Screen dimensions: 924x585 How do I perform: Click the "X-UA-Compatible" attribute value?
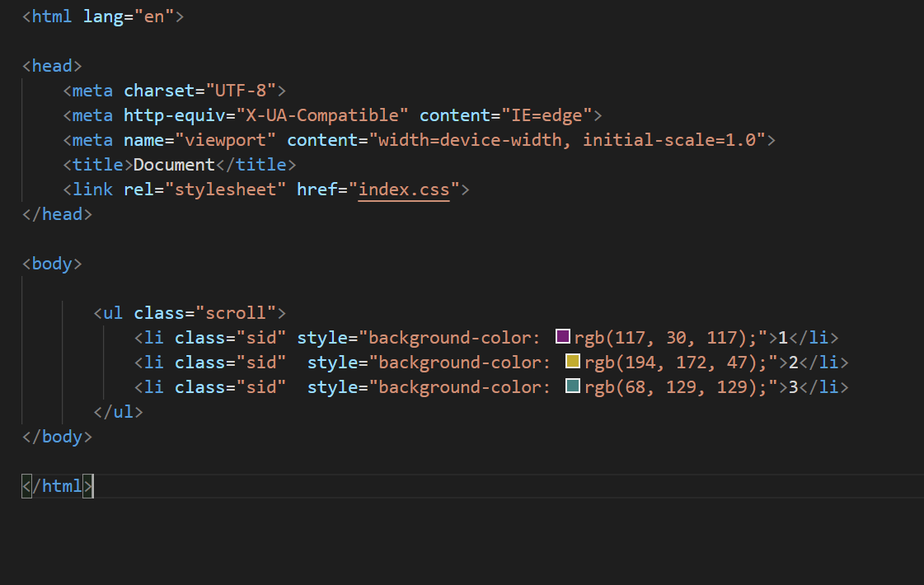point(321,115)
